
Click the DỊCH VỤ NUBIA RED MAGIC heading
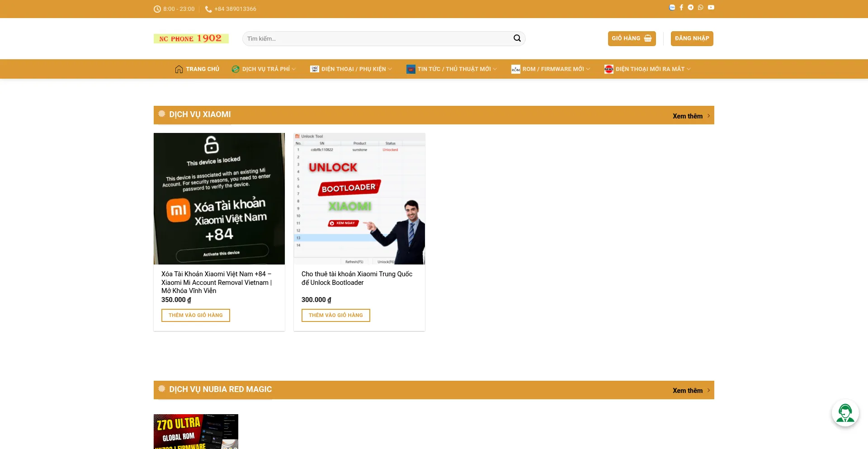[x=221, y=389]
